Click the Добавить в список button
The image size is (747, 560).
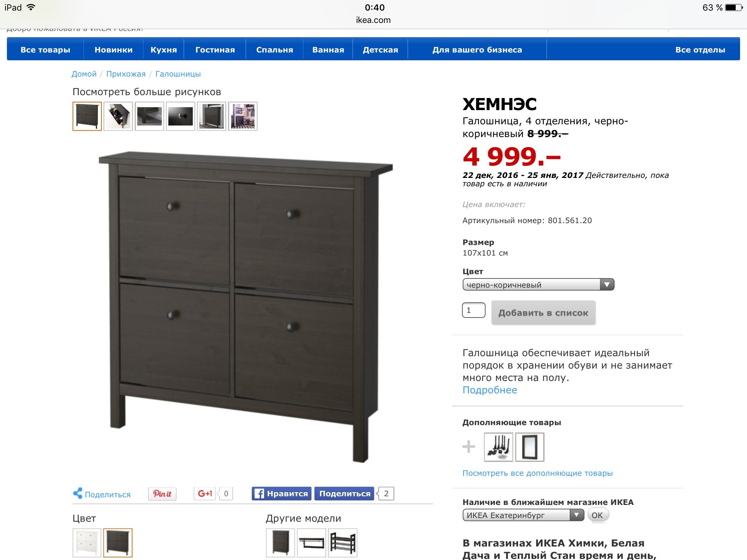coord(543,313)
